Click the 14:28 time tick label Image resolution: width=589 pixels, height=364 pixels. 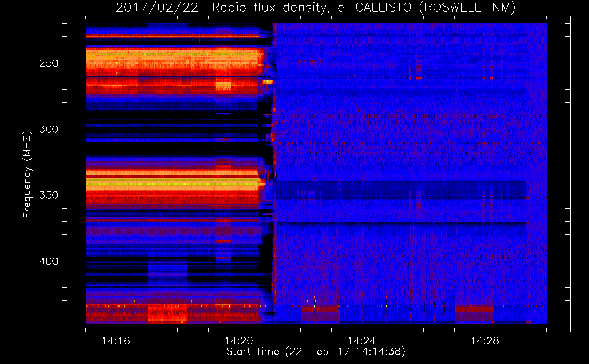click(485, 341)
